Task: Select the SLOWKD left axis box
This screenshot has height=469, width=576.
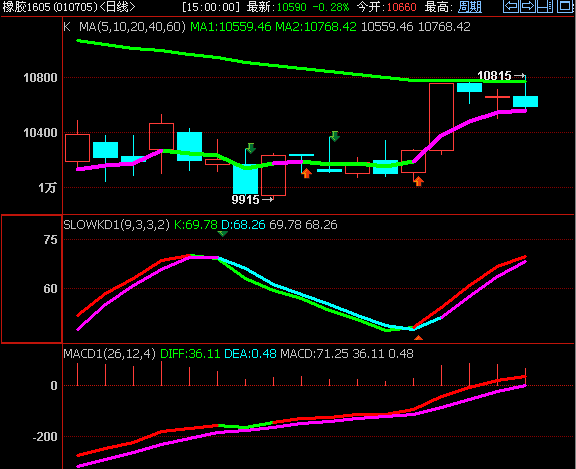Action: [32, 279]
